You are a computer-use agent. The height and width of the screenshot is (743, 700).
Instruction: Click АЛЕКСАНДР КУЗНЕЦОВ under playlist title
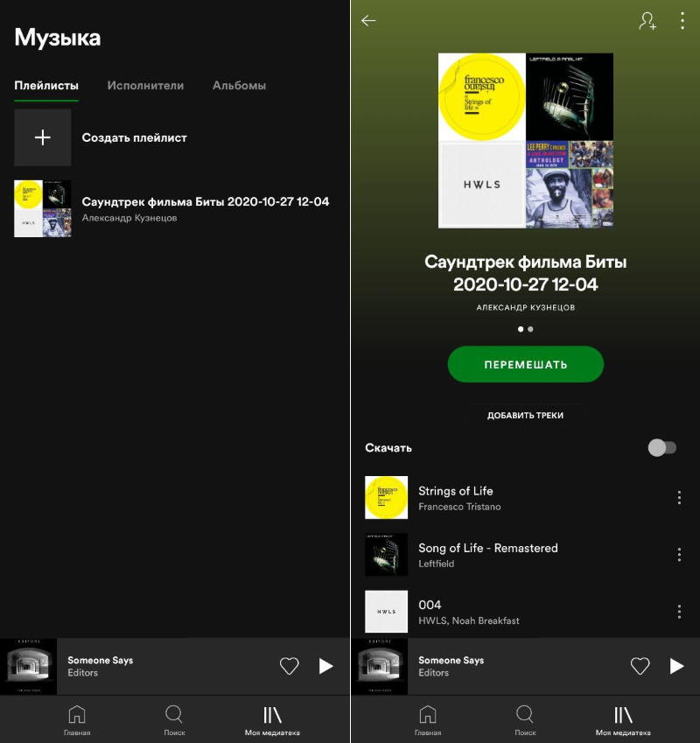point(526,307)
